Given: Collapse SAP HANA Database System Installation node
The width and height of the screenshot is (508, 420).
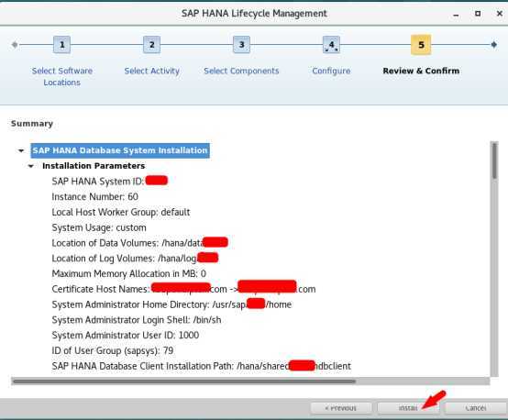Looking at the screenshot, I should pos(21,150).
